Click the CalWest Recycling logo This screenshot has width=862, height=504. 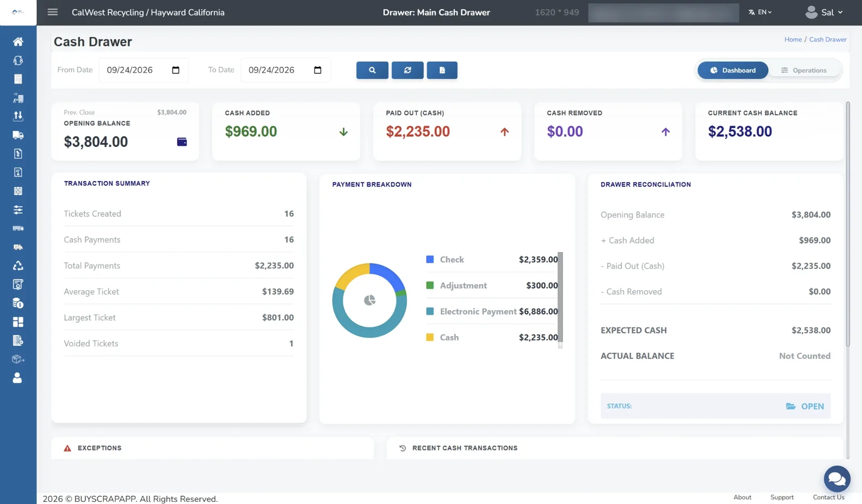point(18,12)
